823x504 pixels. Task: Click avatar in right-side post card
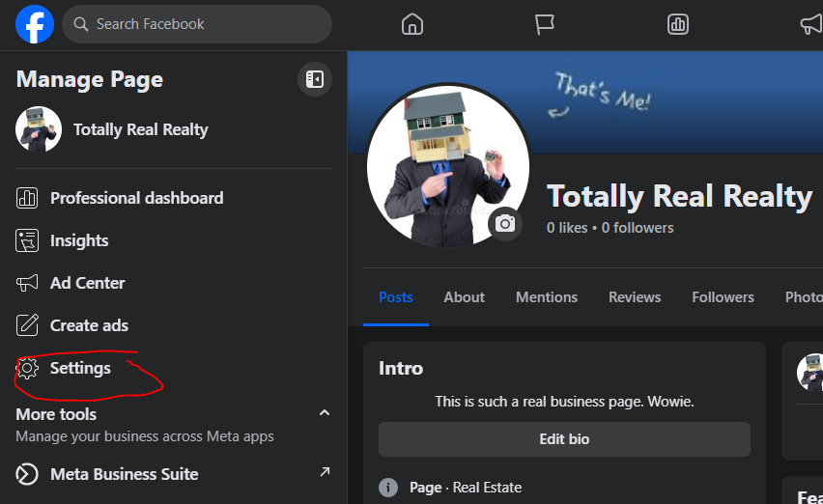tap(810, 372)
